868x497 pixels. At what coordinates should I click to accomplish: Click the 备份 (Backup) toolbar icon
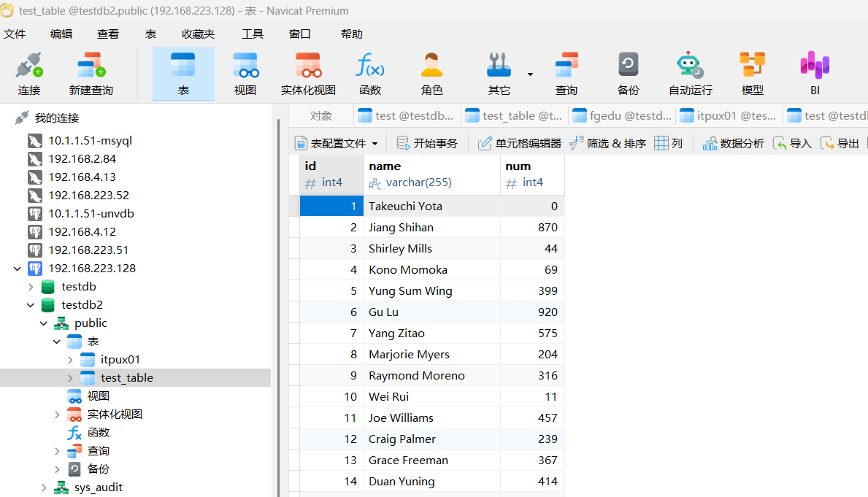(x=628, y=73)
